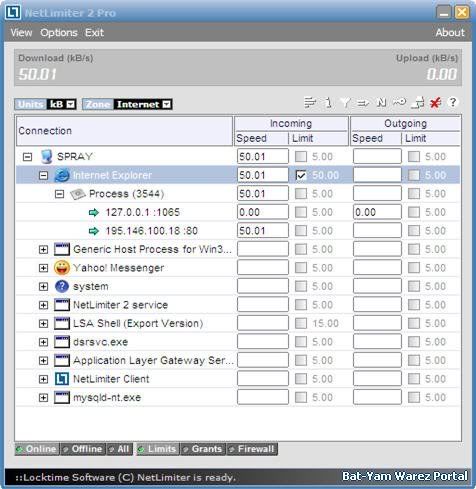Check incoming limit for LSA Shell
The image size is (476, 489).
(301, 323)
